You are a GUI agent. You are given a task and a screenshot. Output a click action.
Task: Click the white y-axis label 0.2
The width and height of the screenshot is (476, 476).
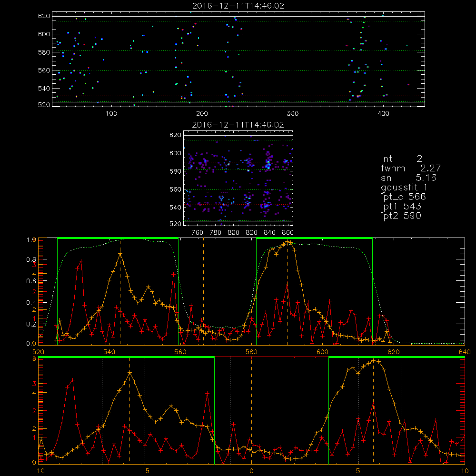point(31,324)
